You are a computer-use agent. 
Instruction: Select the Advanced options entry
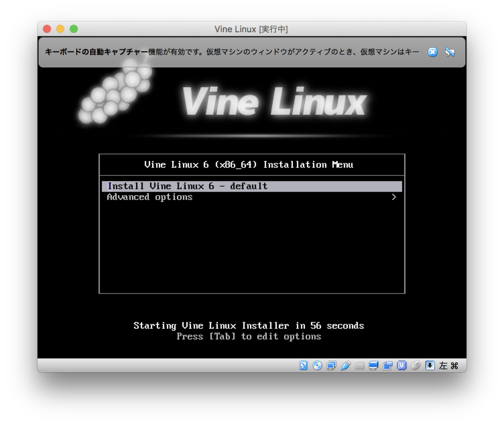pyautogui.click(x=252, y=197)
